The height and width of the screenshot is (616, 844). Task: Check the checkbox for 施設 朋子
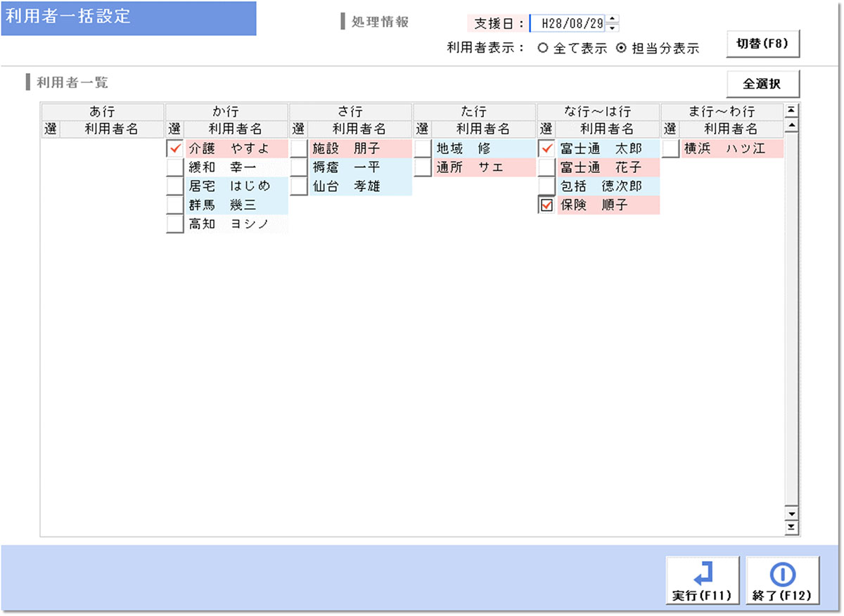[x=299, y=149]
